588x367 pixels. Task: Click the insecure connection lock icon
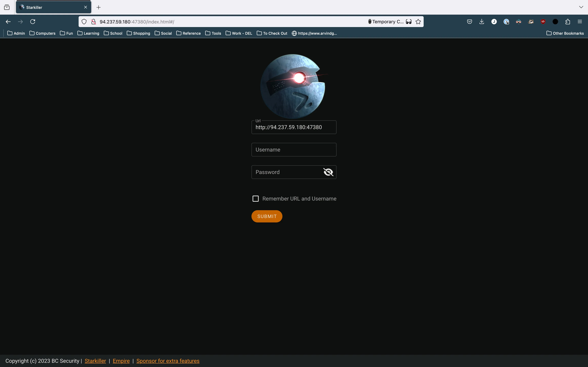[x=93, y=22]
